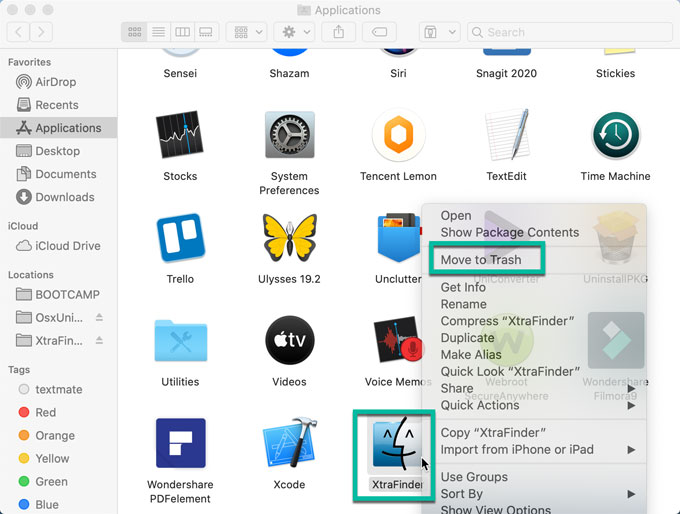Click the Shazam app label
Image resolution: width=680 pixels, height=514 pixels.
(289, 73)
